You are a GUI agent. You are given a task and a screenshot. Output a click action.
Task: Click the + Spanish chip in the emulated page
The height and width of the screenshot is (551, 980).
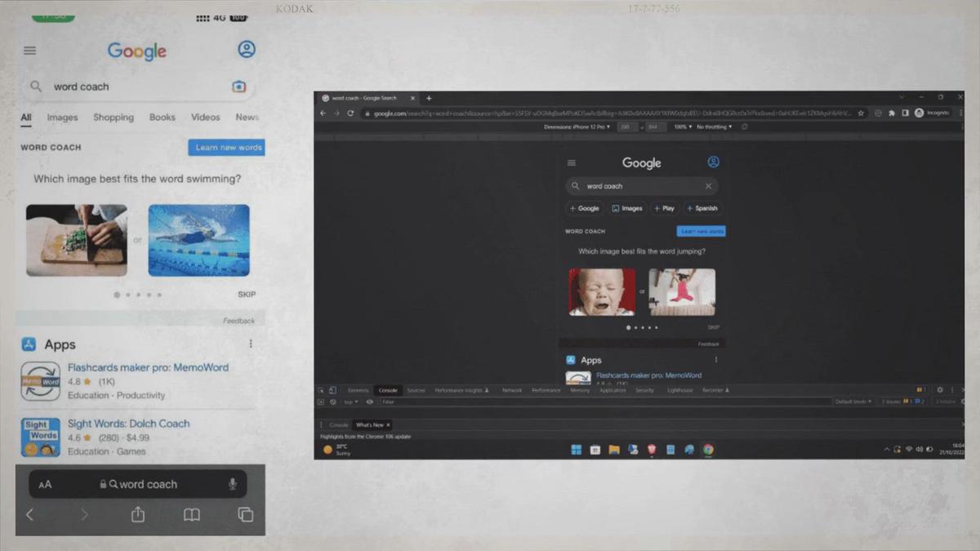pos(702,208)
